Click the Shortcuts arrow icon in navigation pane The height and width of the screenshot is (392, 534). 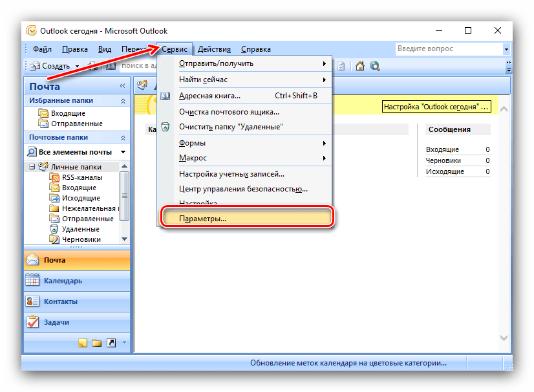[111, 343]
